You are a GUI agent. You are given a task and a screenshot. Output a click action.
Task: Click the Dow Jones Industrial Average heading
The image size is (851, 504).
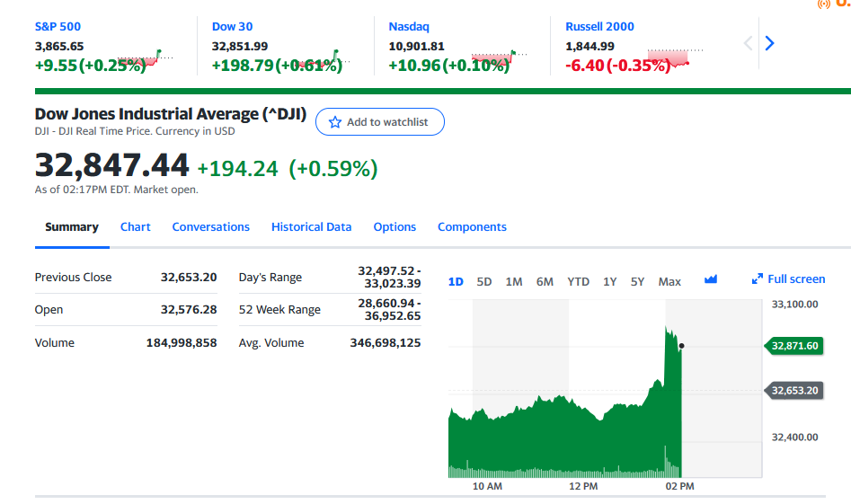tap(171, 114)
